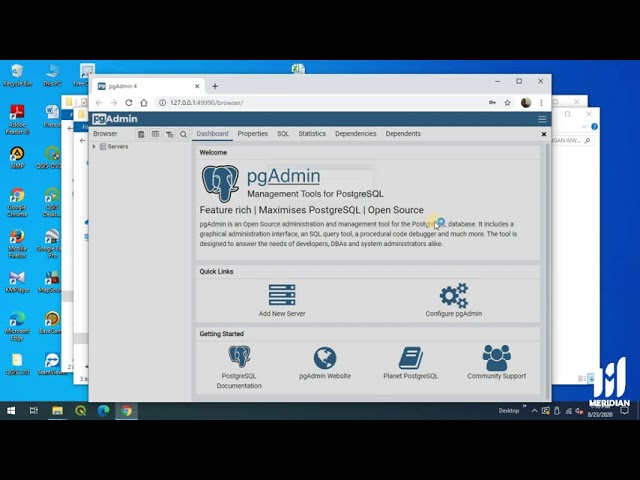View site information icon in address bar
This screenshot has width=640, height=480.
point(162,103)
